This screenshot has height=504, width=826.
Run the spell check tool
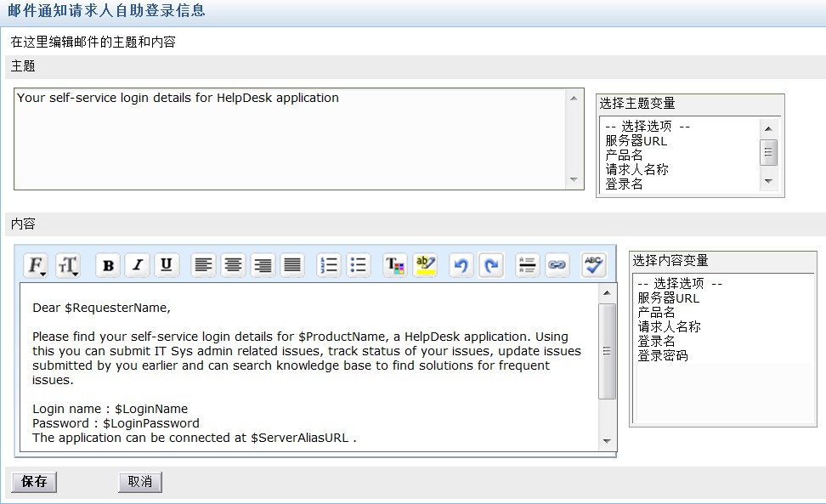(x=593, y=265)
